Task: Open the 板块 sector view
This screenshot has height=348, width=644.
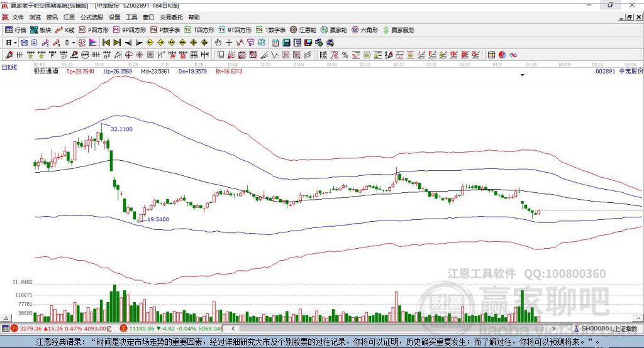Action: coord(41,30)
